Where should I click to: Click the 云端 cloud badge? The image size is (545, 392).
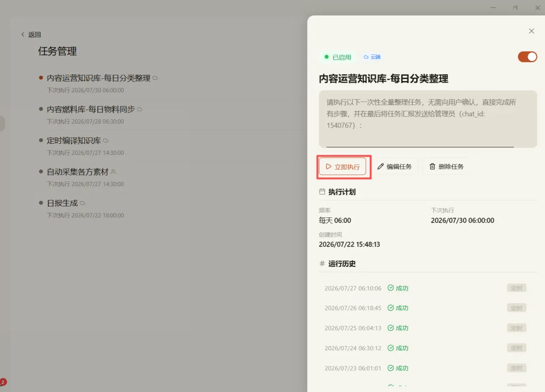[372, 57]
